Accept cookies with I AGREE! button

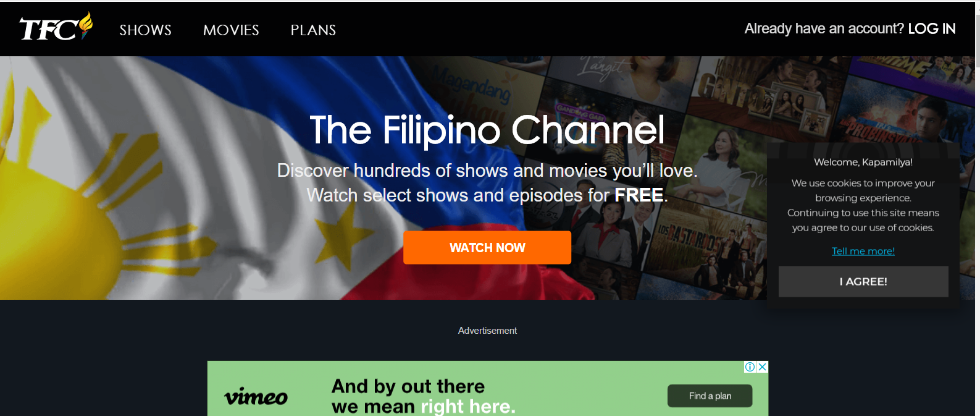(x=863, y=282)
